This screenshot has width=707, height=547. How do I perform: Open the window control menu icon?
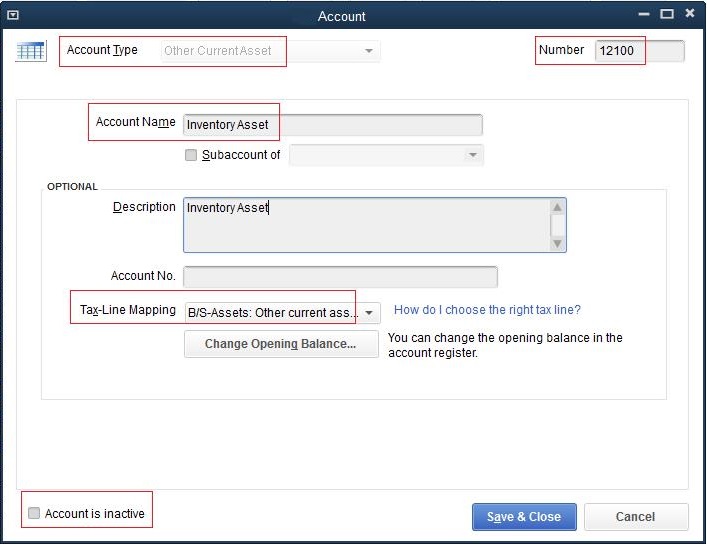[x=13, y=15]
